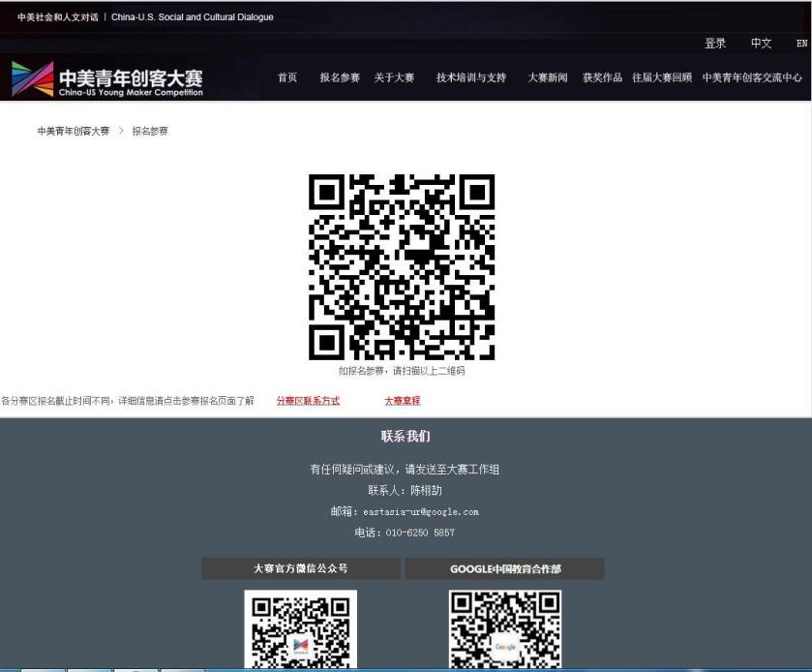Click the large registration QR code
The height and width of the screenshot is (672, 812).
[x=401, y=267]
